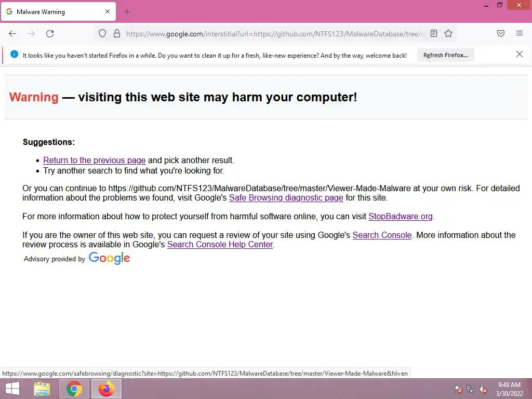532x399 pixels.
Task: Close the Malware Warning tab
Action: [108, 11]
